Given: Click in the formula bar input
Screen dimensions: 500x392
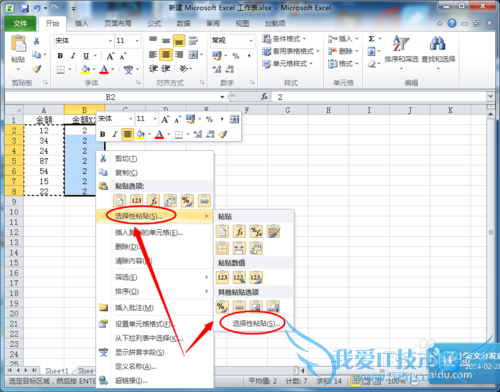Looking at the screenshot, I should point(380,97).
